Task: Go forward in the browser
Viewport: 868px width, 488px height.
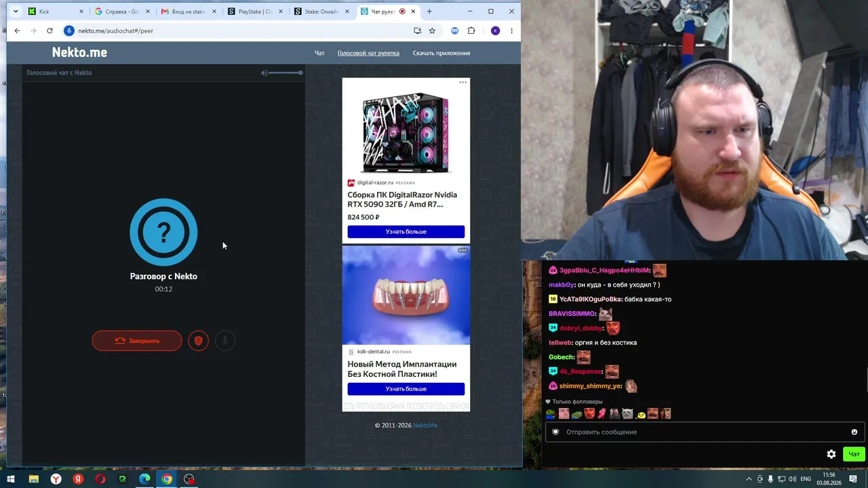Action: [33, 30]
